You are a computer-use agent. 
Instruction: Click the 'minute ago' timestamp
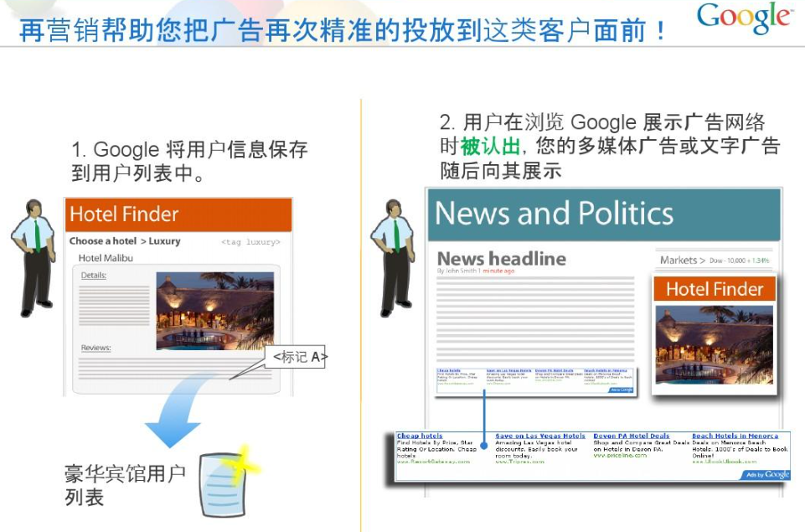[498, 271]
